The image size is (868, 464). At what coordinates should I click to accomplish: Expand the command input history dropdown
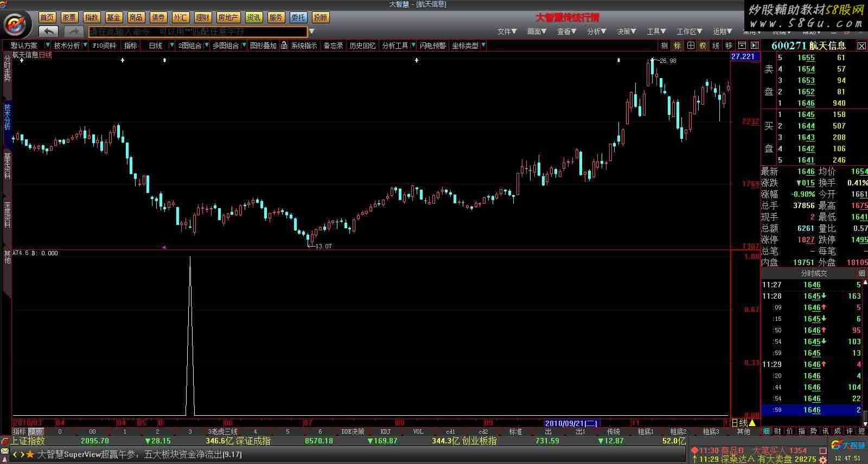pyautogui.click(x=311, y=32)
